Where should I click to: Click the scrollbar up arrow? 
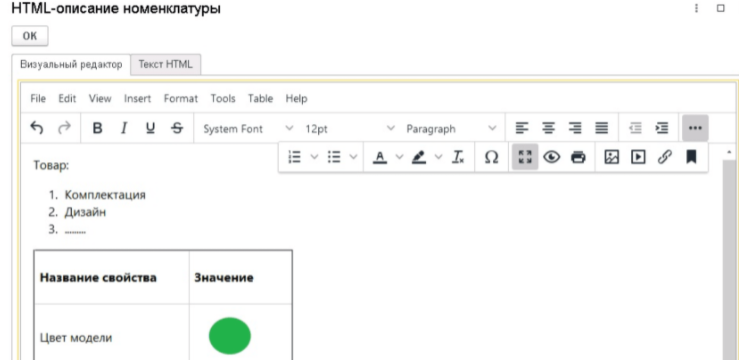(x=729, y=152)
